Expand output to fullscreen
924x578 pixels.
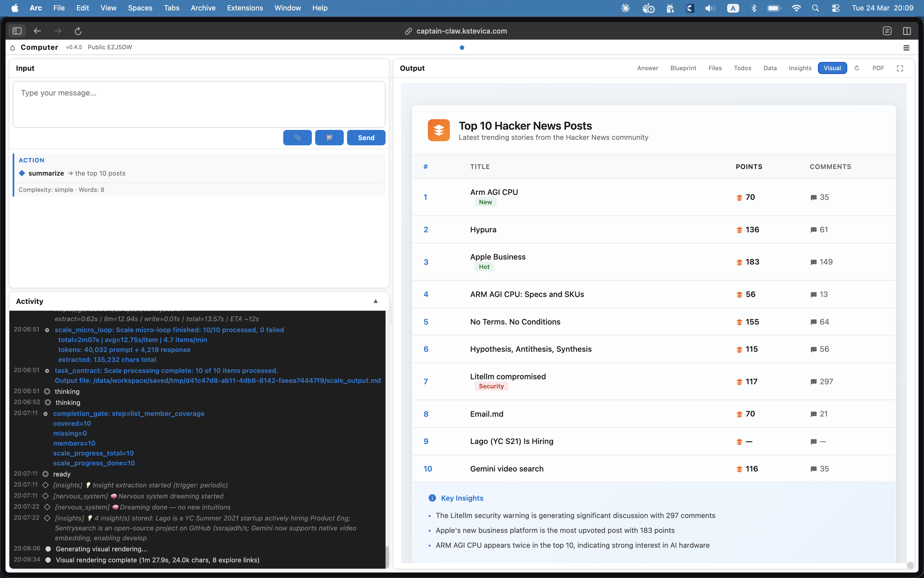point(900,68)
